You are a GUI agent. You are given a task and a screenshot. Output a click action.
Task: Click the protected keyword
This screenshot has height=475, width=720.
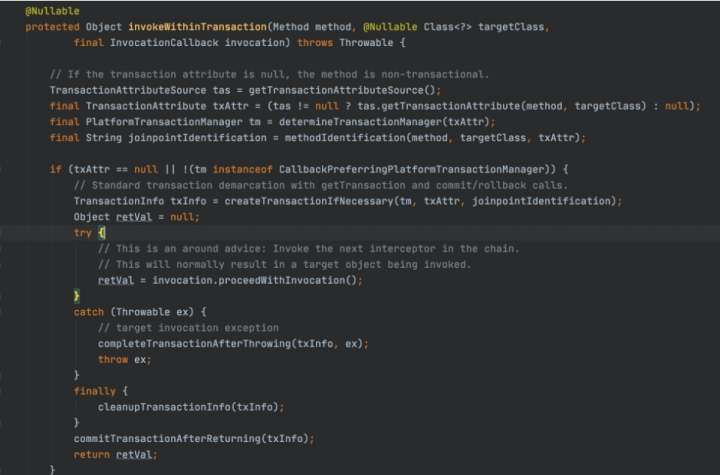(x=52, y=27)
